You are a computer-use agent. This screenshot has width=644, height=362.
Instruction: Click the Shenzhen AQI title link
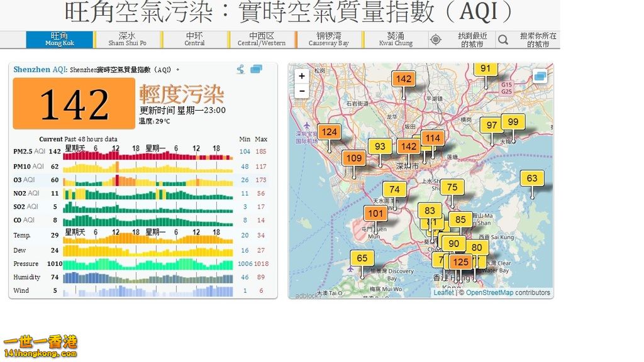point(40,69)
